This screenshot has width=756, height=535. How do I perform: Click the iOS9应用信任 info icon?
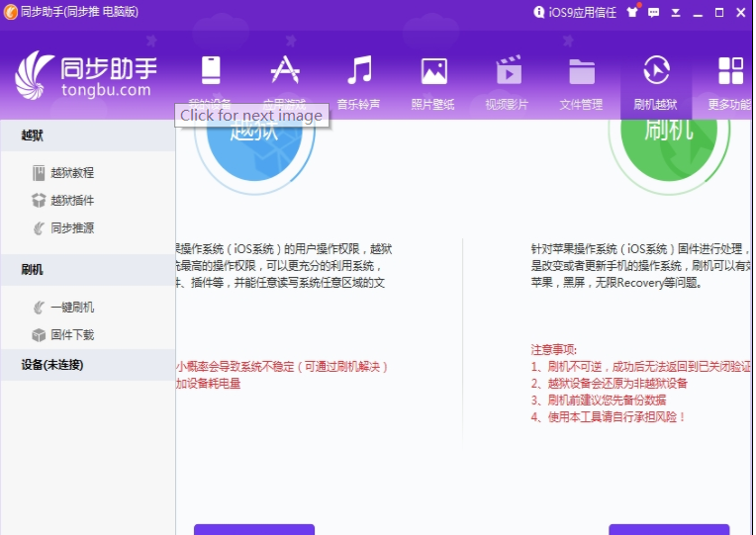tap(538, 12)
